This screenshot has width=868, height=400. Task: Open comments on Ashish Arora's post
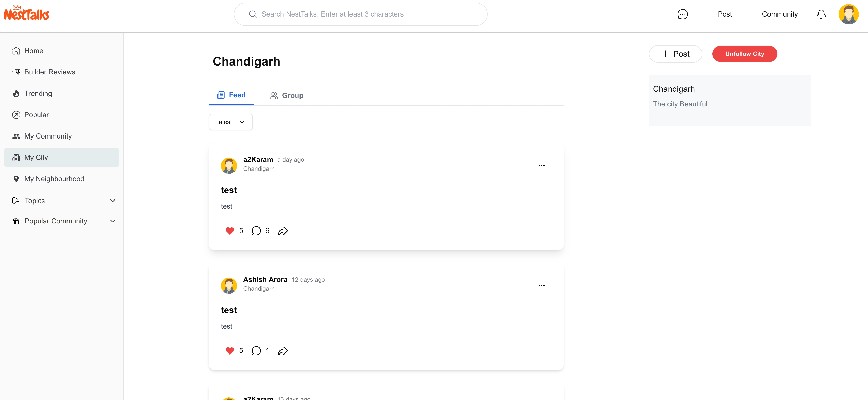256,351
